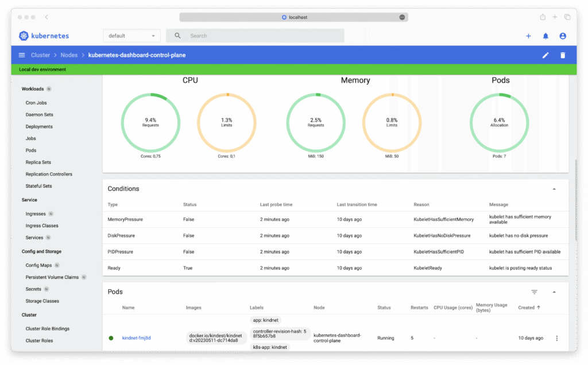This screenshot has height=365, width=588.
Task: Click the N badge next to Ingresses
Action: [51, 213]
